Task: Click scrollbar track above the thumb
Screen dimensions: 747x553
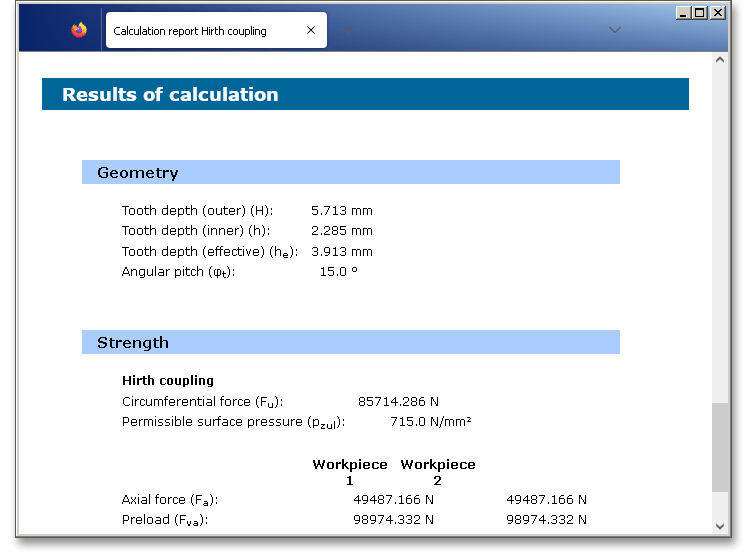Action: click(720, 230)
